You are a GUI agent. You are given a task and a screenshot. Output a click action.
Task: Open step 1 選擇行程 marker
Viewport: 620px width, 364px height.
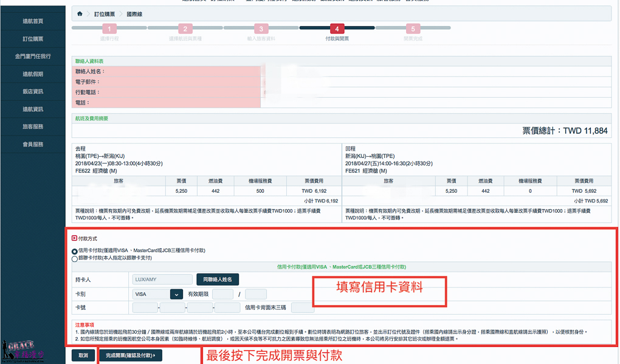[x=109, y=29]
